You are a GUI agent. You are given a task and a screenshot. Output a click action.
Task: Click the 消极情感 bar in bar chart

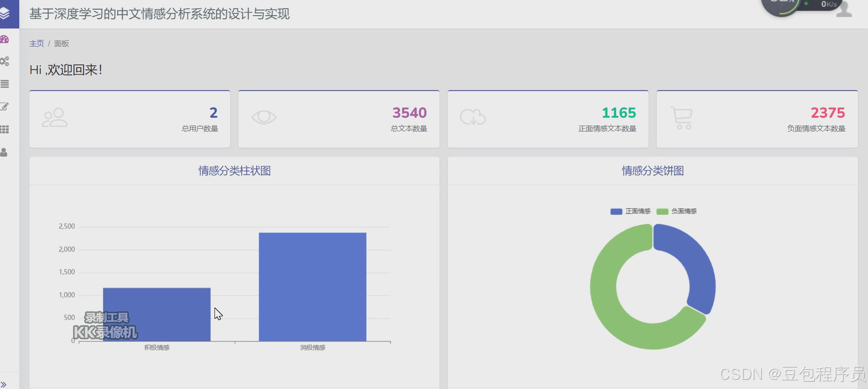(x=312, y=287)
